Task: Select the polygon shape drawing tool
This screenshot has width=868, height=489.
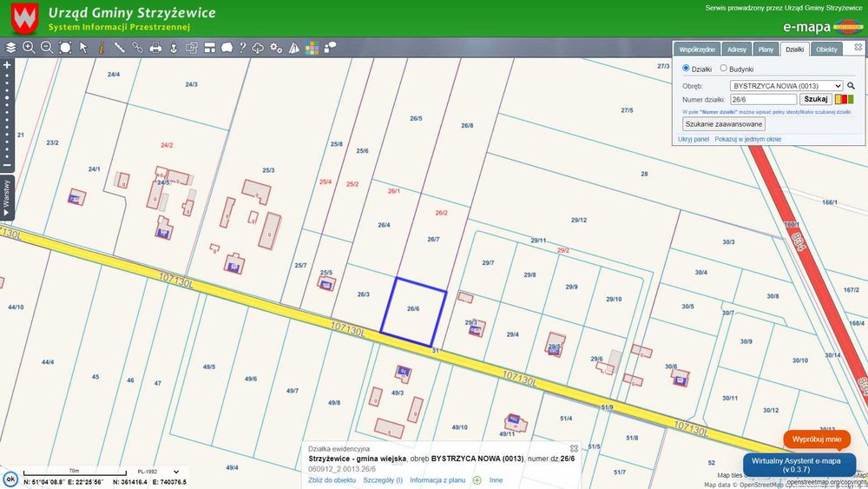Action: (227, 48)
